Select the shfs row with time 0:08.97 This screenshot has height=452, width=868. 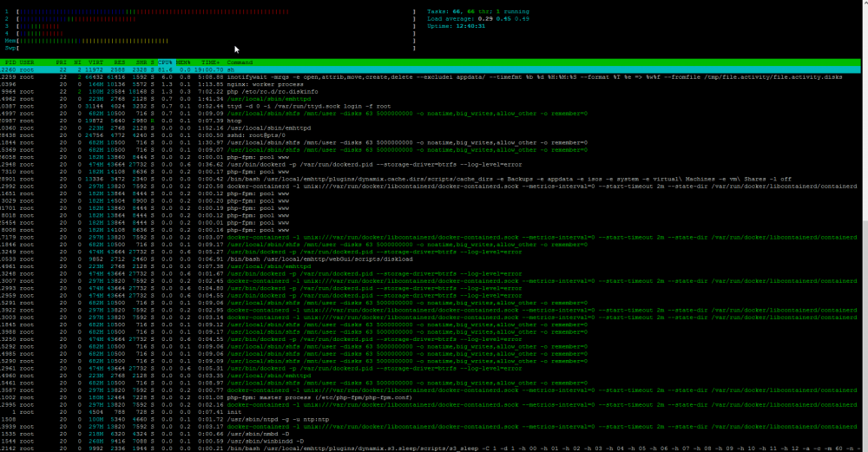click(431, 383)
